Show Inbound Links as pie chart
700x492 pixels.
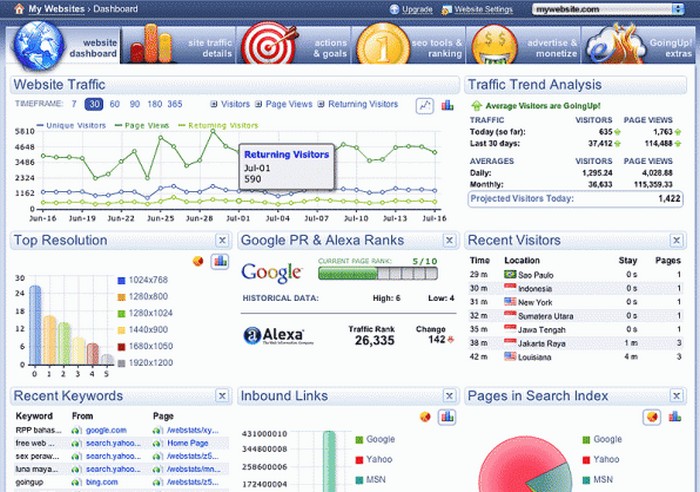425,417
